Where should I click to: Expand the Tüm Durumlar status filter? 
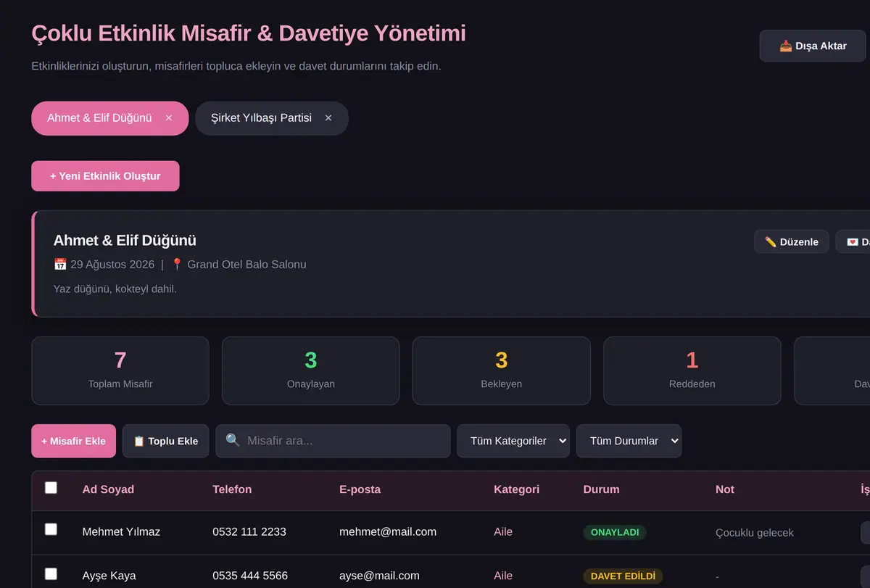point(629,441)
